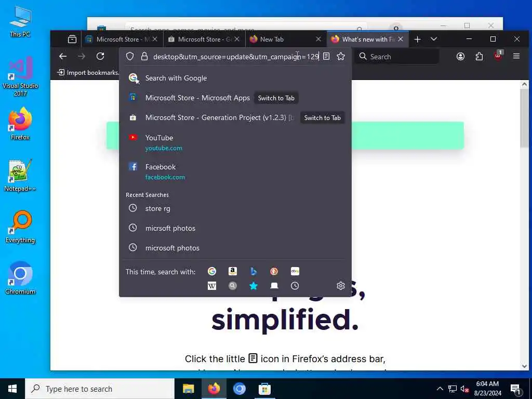Open youtube.com link in suggestions
Screen dimensions: 532x399
point(164,148)
